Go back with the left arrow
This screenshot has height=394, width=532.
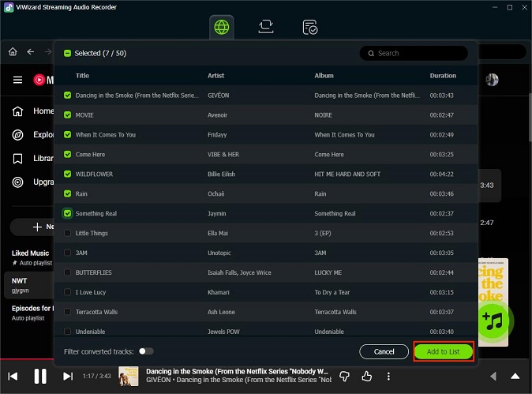coord(31,51)
